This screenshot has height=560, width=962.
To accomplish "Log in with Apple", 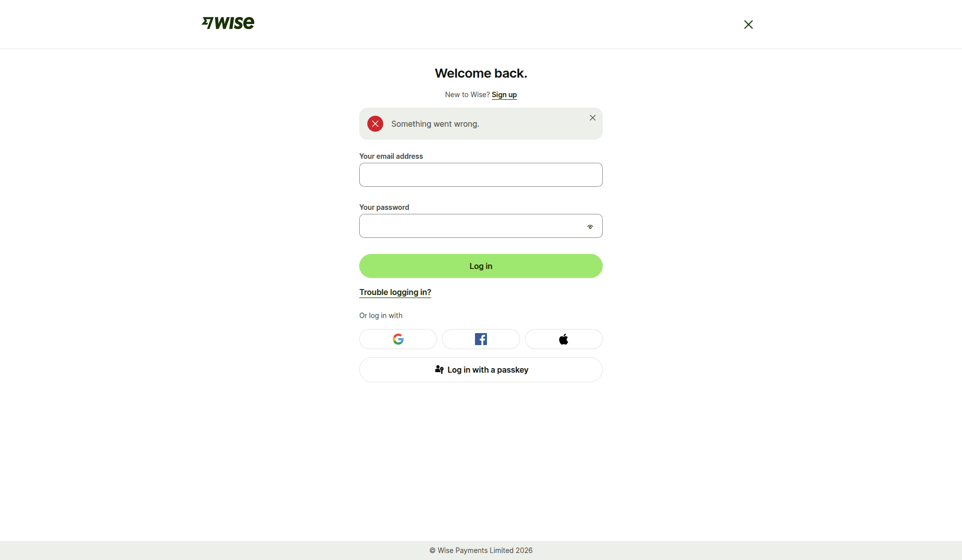I will pyautogui.click(x=564, y=339).
